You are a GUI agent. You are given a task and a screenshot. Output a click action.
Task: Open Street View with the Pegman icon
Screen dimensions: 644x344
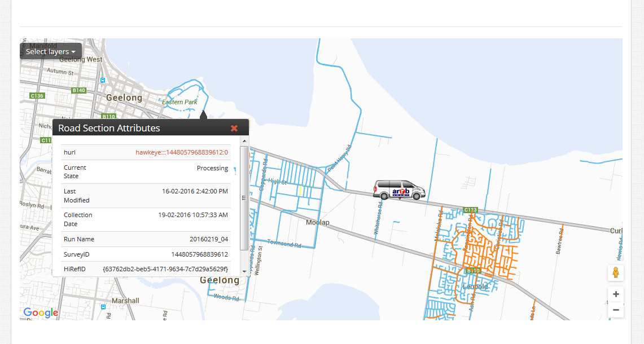click(x=615, y=273)
